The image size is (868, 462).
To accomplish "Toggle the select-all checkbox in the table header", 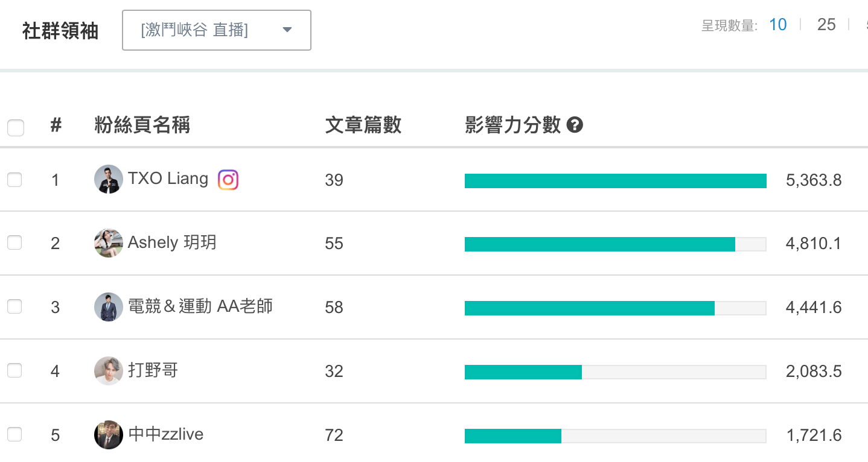I will coord(16,127).
